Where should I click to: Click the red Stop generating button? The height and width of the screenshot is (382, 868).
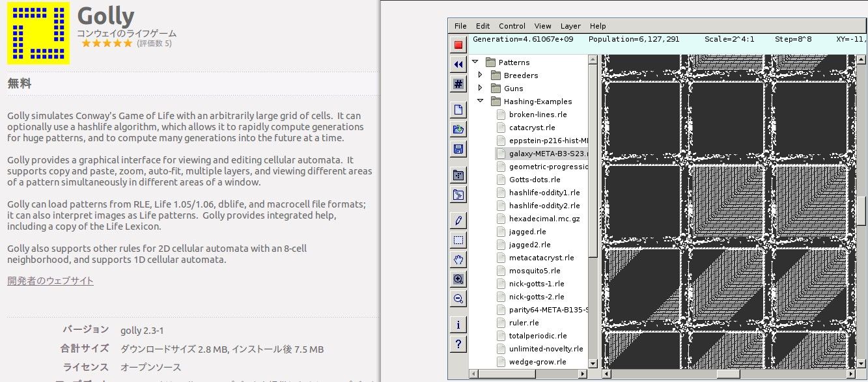458,45
